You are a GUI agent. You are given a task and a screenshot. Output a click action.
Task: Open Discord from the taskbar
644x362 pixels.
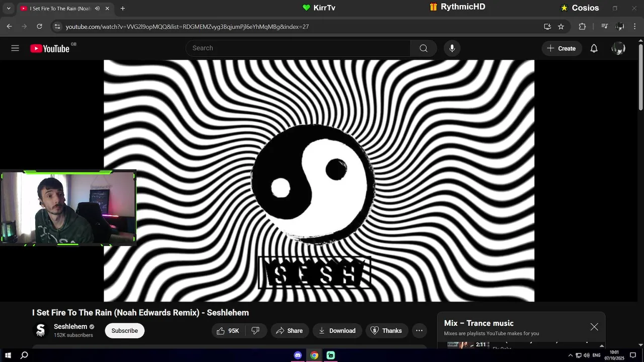pyautogui.click(x=298, y=355)
